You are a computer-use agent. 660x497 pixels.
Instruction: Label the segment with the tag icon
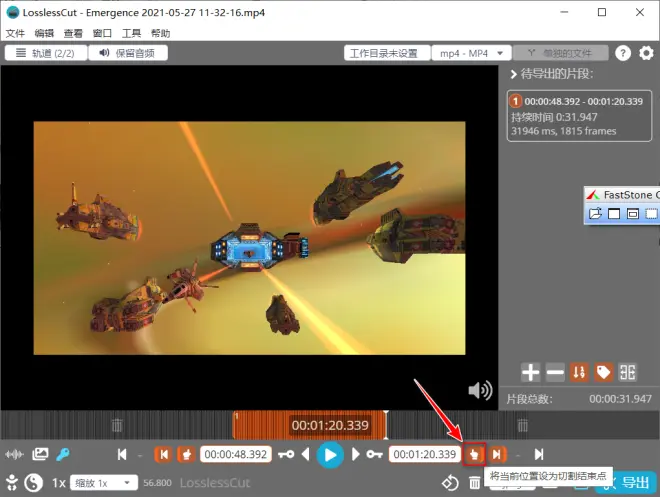click(604, 372)
